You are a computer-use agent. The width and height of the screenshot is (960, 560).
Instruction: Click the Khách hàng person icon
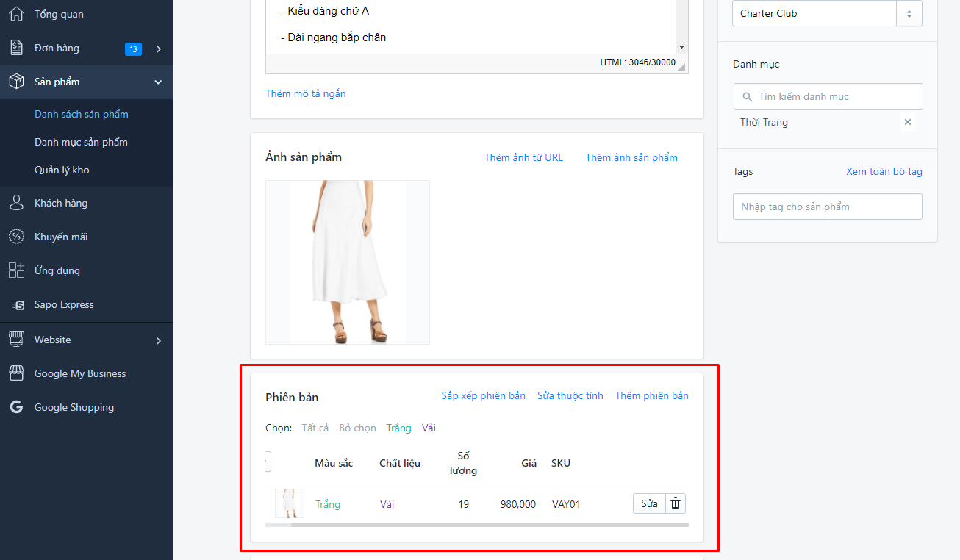pyautogui.click(x=16, y=203)
